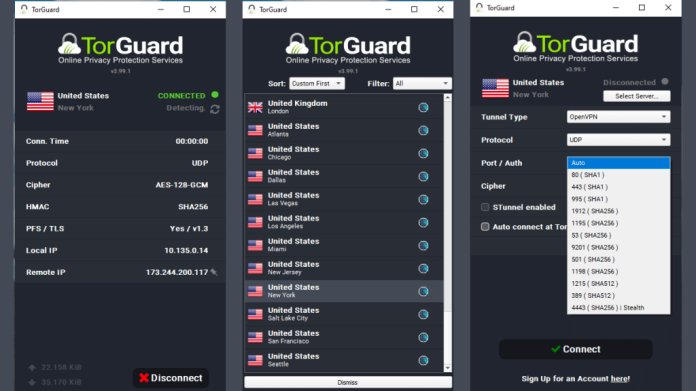Click the United Kingdom flag icon

[255, 107]
